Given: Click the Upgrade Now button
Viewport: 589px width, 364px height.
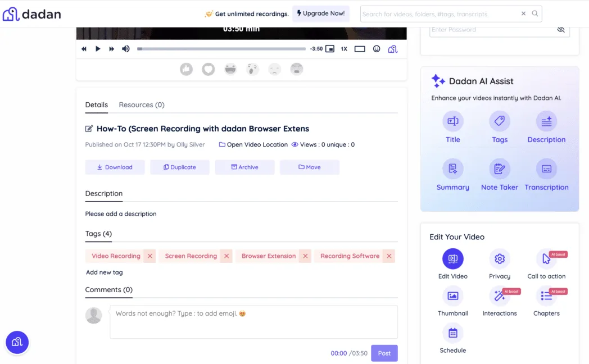Looking at the screenshot, I should pos(321,13).
